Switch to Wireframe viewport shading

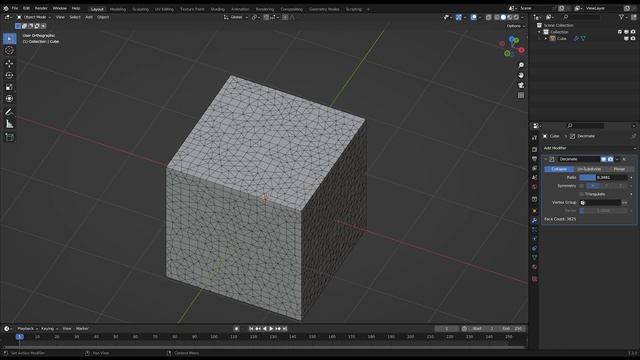tap(497, 18)
